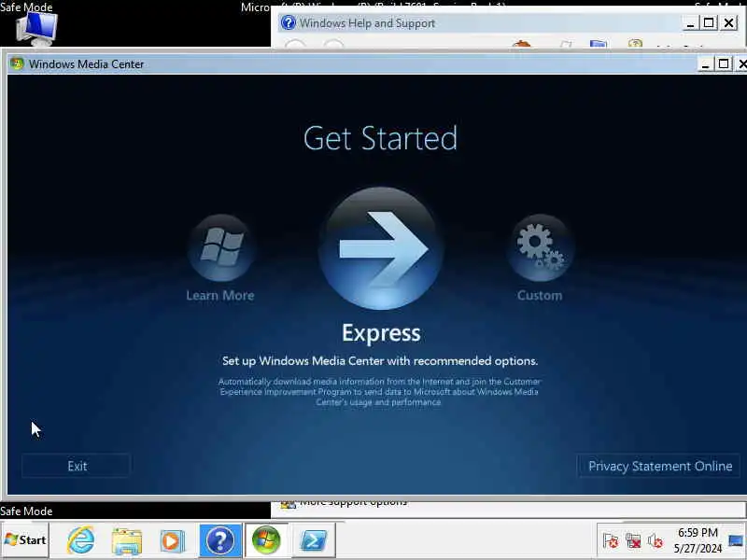Open Windows Media Player taskbar icon
Image resolution: width=747 pixels, height=560 pixels.
point(172,540)
